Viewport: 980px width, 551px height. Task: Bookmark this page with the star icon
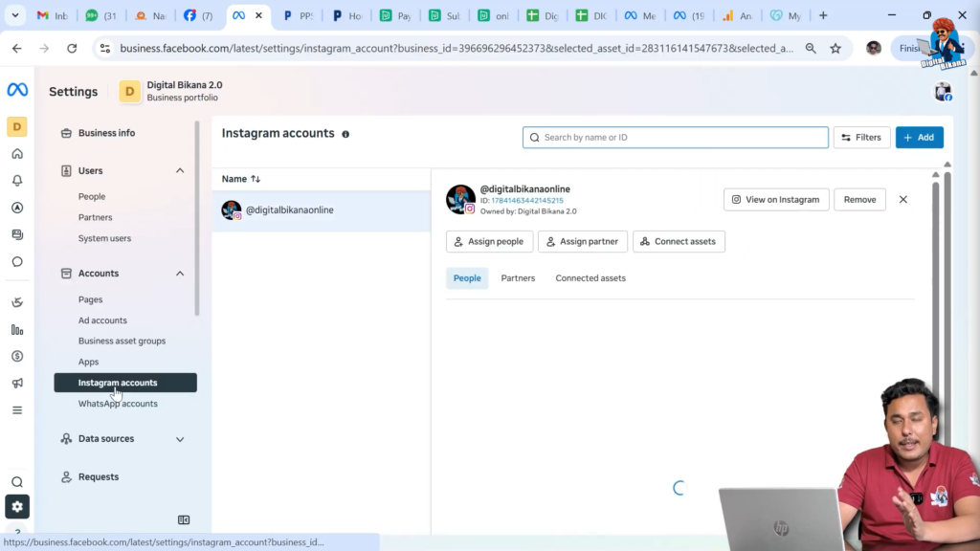click(836, 47)
